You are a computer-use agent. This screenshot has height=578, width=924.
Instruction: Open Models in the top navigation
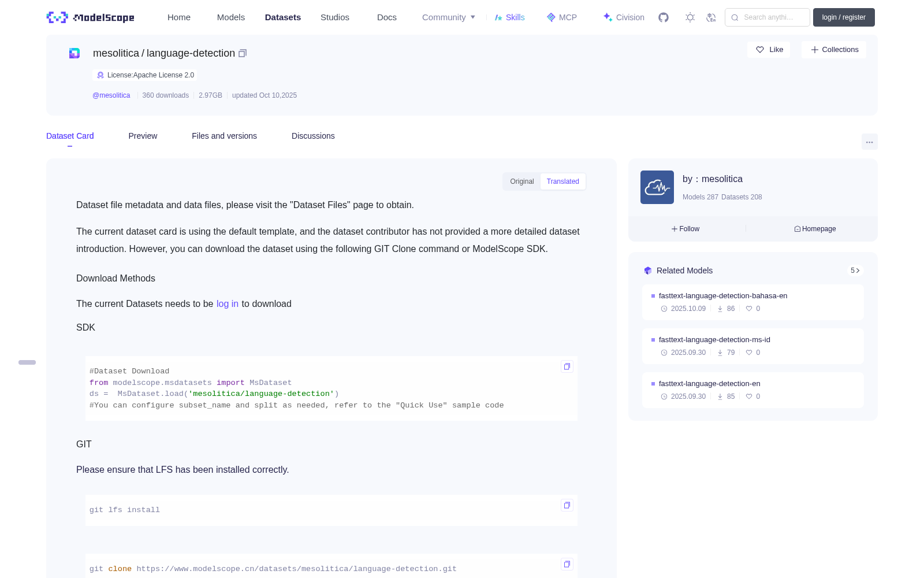[x=231, y=17]
